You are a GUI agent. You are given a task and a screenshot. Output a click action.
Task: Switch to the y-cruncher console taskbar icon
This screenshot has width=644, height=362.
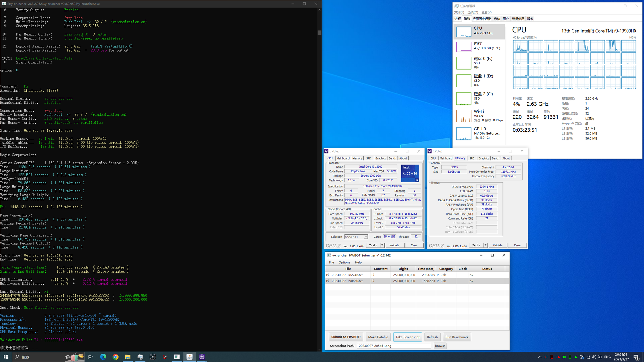click(177, 357)
